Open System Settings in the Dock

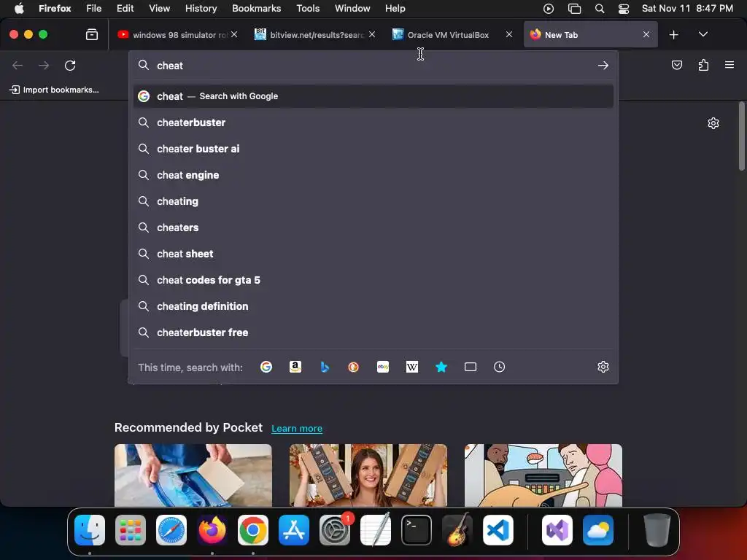pyautogui.click(x=334, y=530)
